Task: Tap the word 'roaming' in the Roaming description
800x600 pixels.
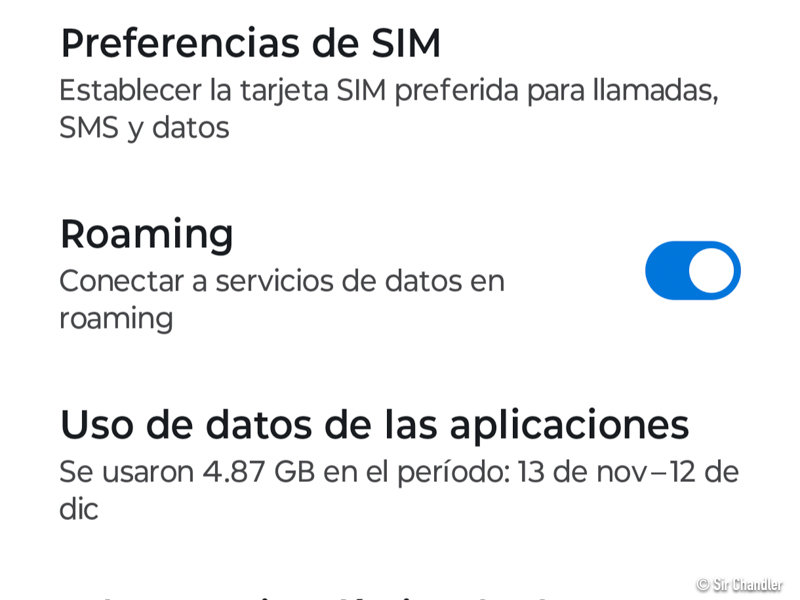Action: point(116,319)
